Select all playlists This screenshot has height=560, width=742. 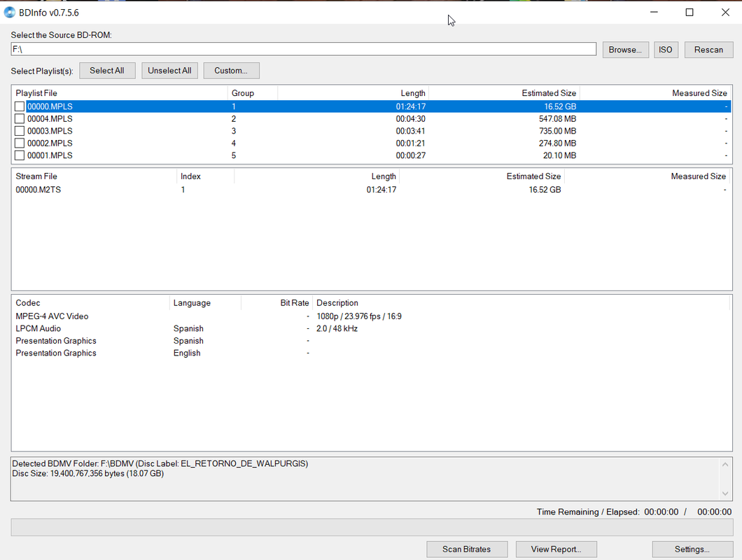point(107,71)
